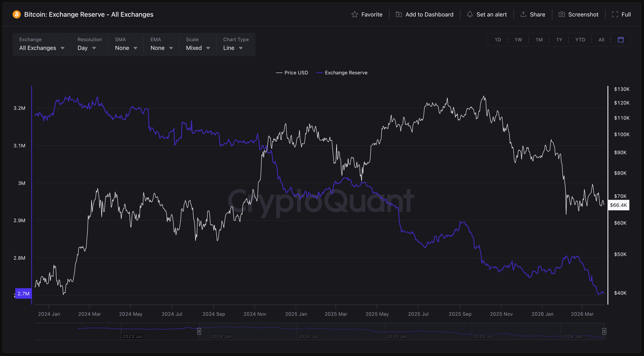Toggle Price USD series in legend
644x356 pixels.
(292, 73)
